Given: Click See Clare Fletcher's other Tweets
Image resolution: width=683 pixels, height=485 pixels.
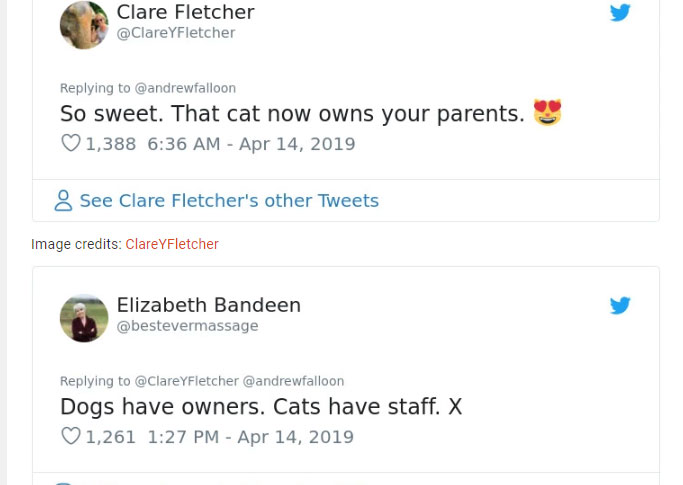Looking at the screenshot, I should click(229, 201).
